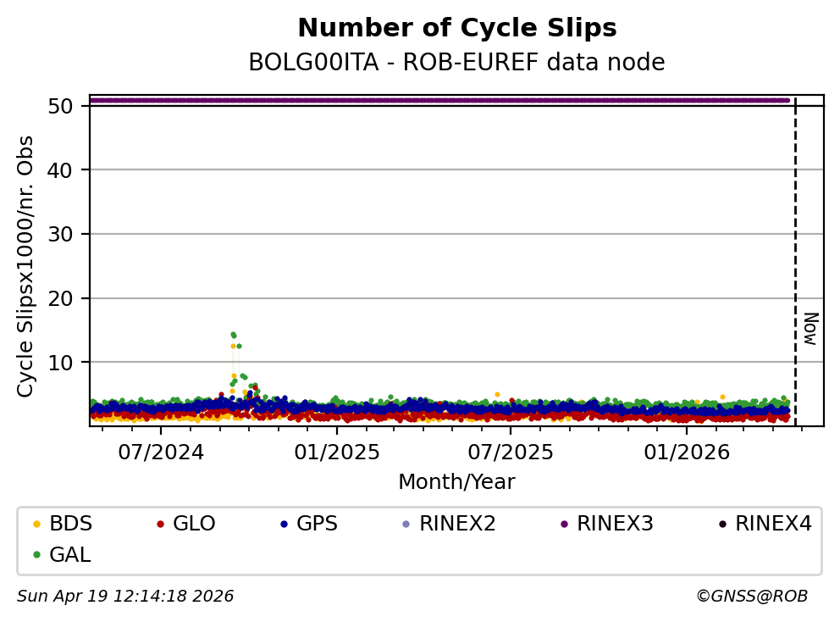The height and width of the screenshot is (622, 840).
Task: Select the GAL legend label
Action: point(70,556)
